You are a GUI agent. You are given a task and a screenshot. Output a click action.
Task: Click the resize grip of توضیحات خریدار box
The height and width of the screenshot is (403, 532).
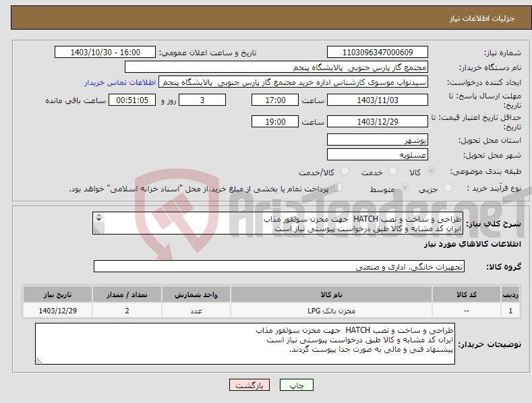39,361
